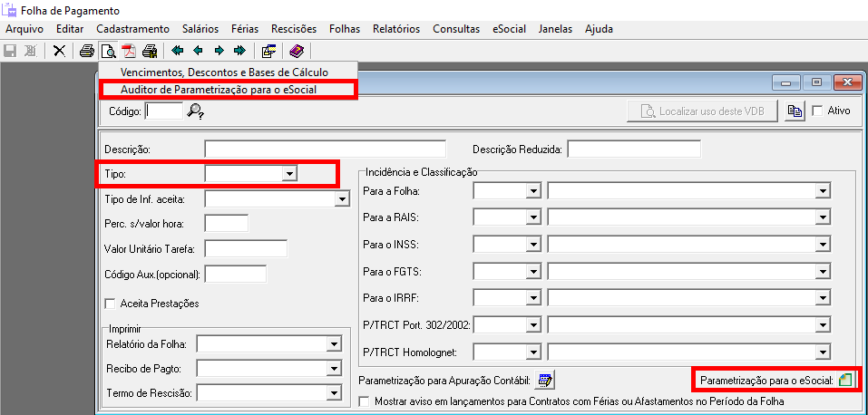Viewport: 868px width, 415px height.
Task: Toggle the Ativo checkbox
Action: 818,111
